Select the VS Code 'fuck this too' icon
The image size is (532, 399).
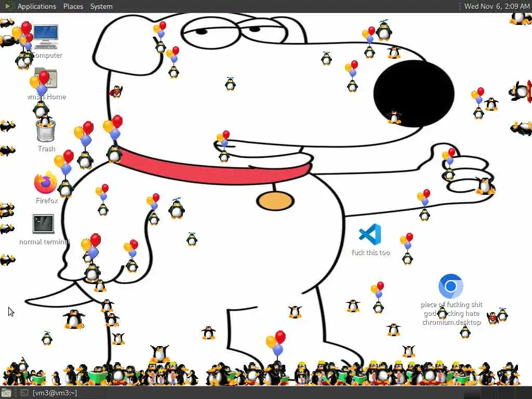[x=370, y=234]
